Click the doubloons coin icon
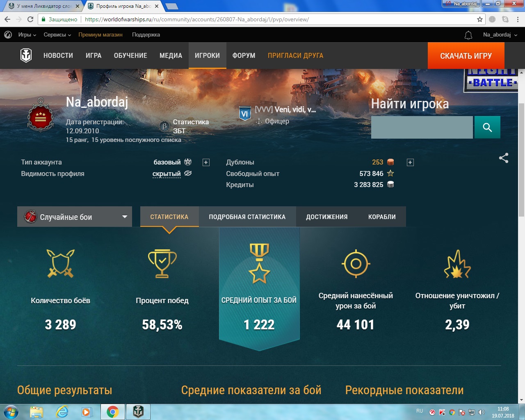The image size is (525, 420). point(390,162)
